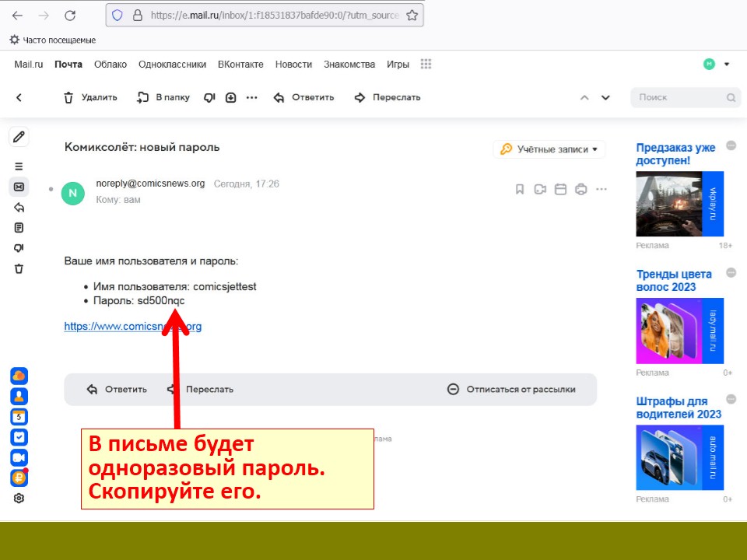Click the address bar URL
This screenshot has width=747, height=560.
(x=275, y=16)
